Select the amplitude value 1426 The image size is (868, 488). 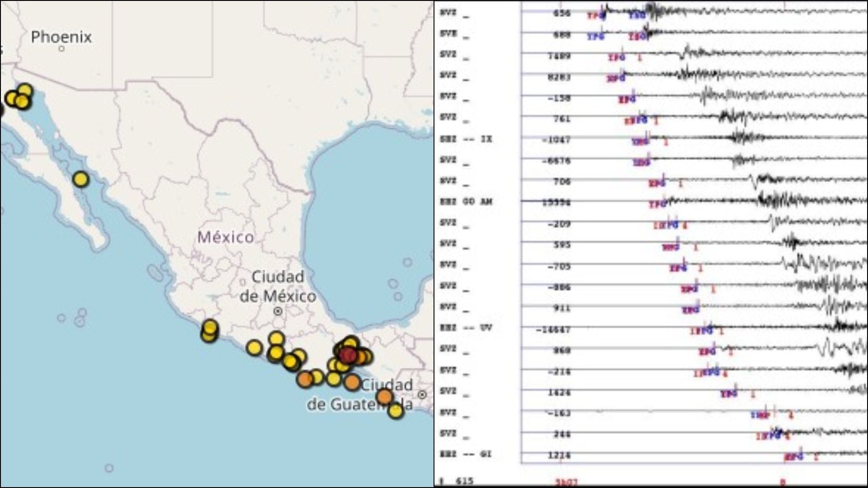pos(559,393)
